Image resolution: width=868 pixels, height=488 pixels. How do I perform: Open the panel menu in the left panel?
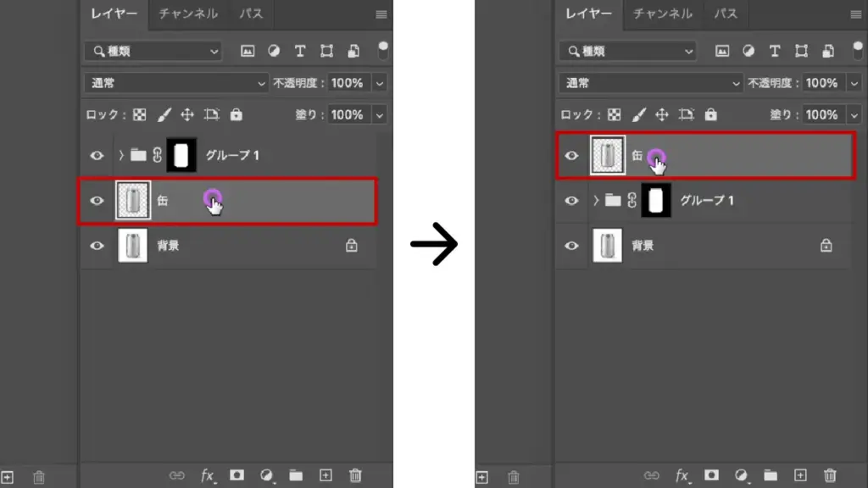coord(381,14)
